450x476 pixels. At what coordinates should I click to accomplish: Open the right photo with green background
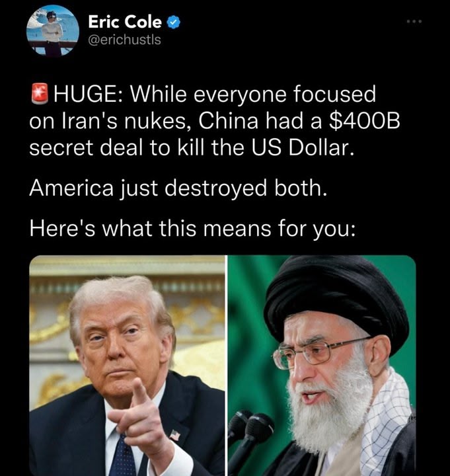pyautogui.click(x=322, y=366)
